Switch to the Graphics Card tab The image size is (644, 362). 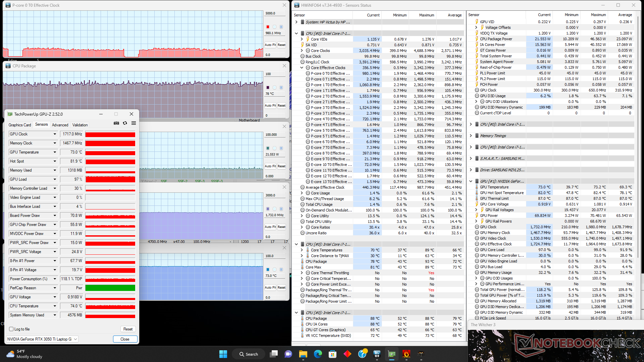point(20,125)
